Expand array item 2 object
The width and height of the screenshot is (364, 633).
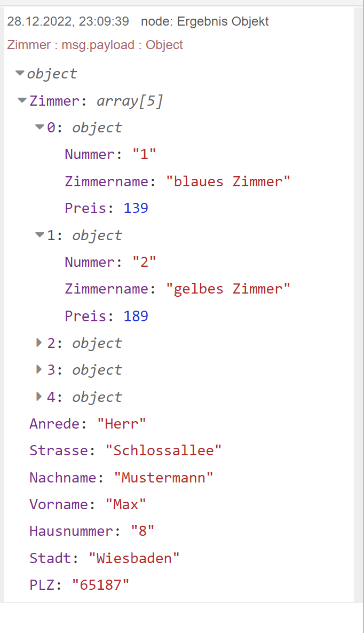39,343
